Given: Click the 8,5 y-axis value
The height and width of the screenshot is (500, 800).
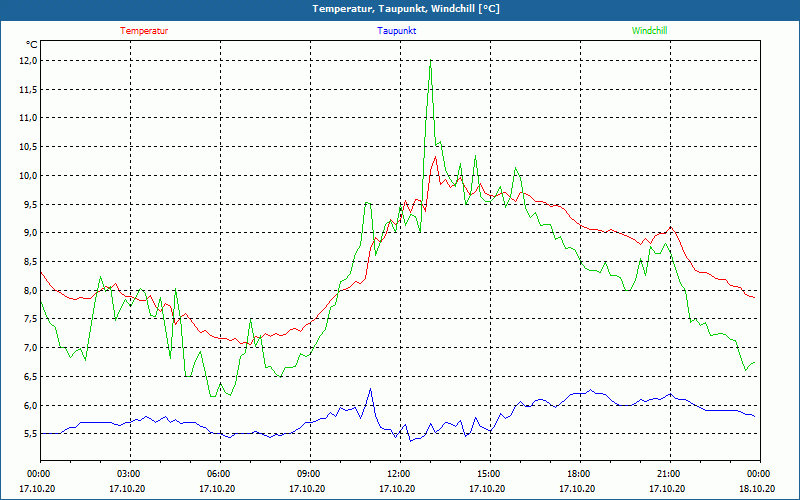Looking at the screenshot, I should pyautogui.click(x=31, y=262).
